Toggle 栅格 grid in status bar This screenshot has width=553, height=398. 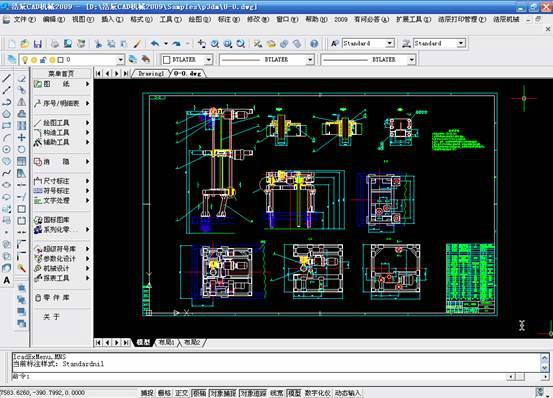[x=164, y=393]
